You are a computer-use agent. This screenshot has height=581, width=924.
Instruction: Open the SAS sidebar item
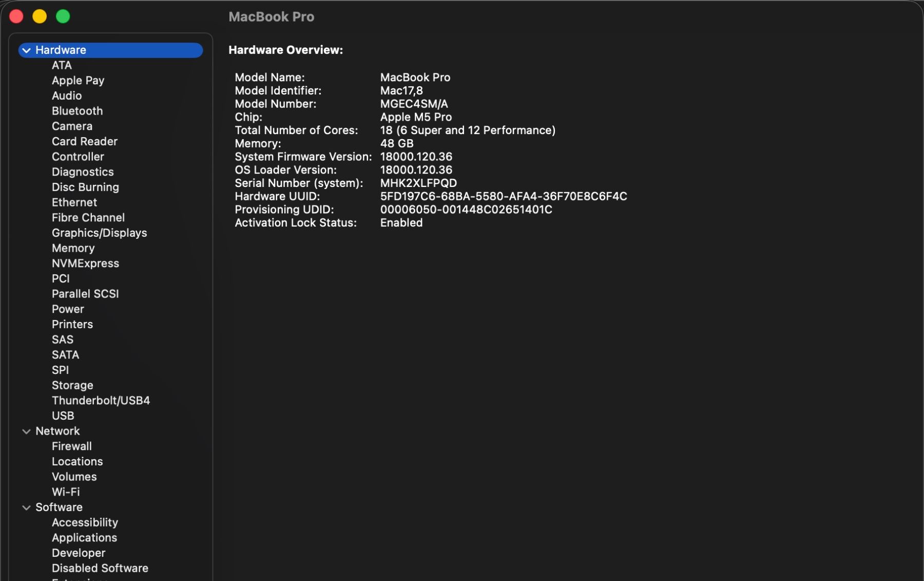pyautogui.click(x=63, y=340)
